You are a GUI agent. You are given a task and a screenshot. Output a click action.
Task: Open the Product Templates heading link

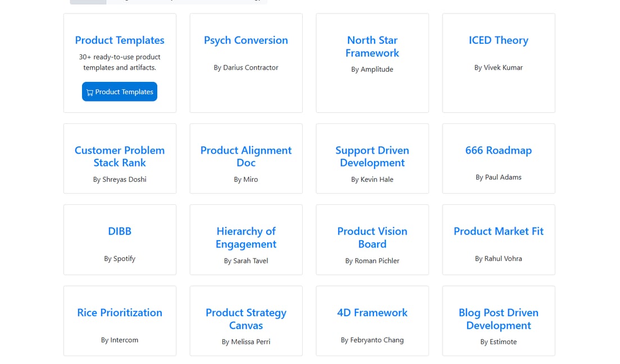[x=120, y=40]
